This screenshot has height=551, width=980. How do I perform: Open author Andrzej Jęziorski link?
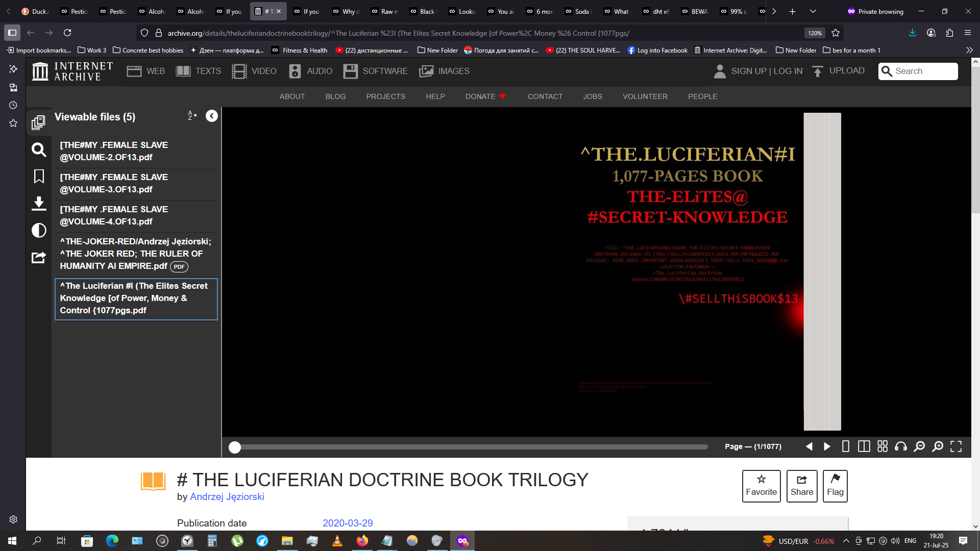coord(227,497)
